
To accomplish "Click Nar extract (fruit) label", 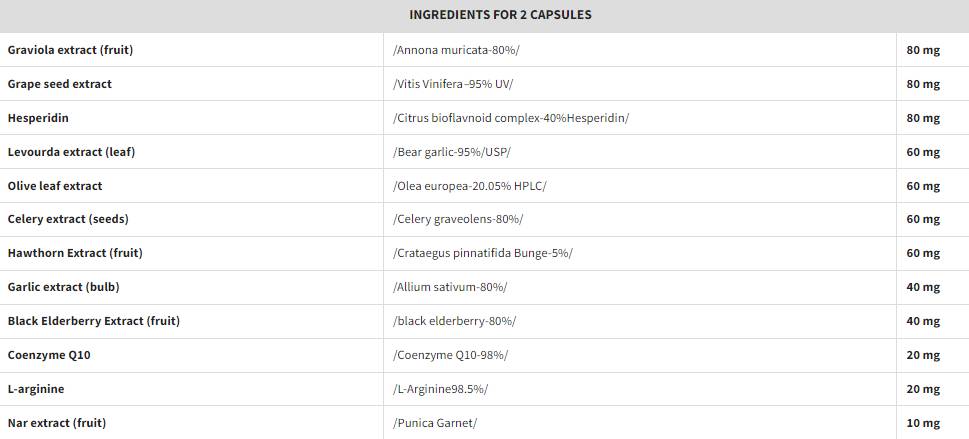I will coord(57,424).
